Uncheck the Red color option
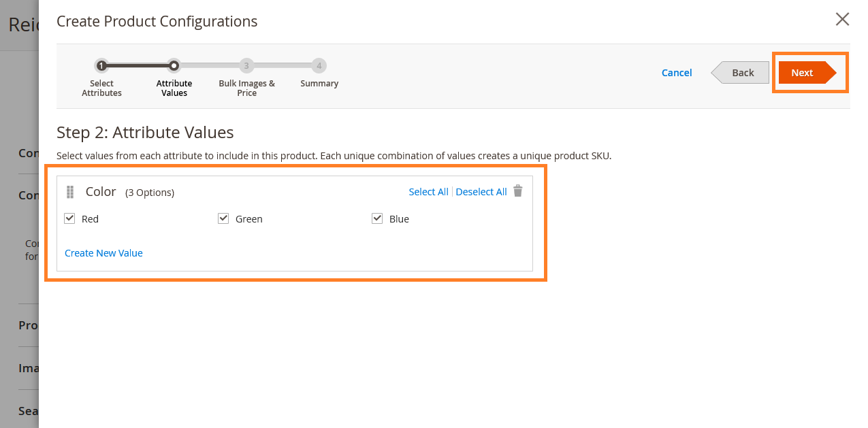The height and width of the screenshot is (428, 868). click(x=69, y=218)
